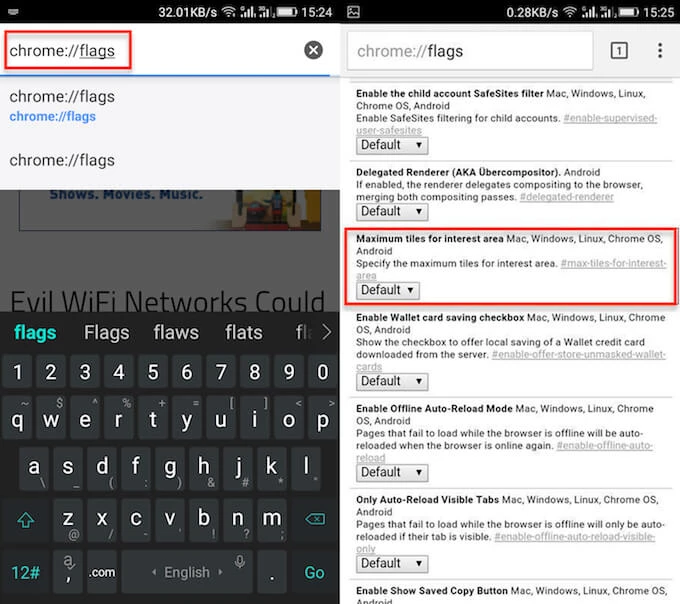The height and width of the screenshot is (604, 680).
Task: Tap the letter q key
Action: tap(17, 418)
